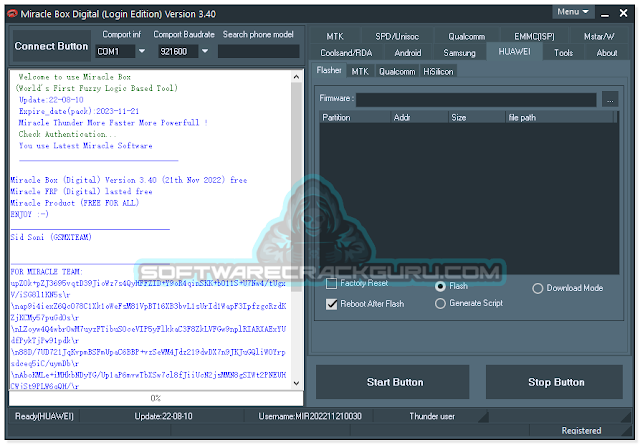Select the Flash radio button

click(x=440, y=287)
